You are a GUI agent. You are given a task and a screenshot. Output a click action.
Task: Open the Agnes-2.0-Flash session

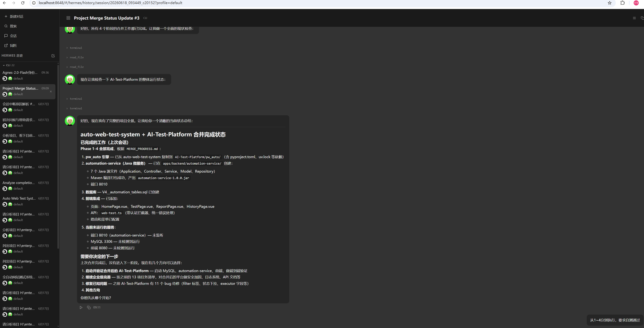(28, 75)
